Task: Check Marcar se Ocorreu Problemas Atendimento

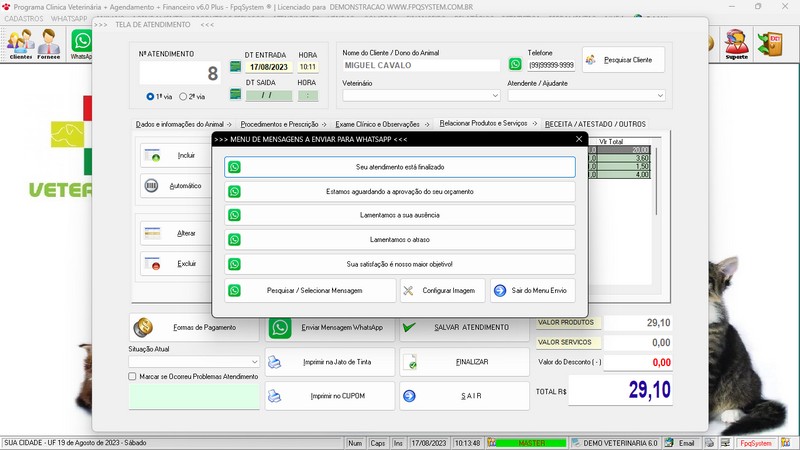Action: tap(133, 377)
